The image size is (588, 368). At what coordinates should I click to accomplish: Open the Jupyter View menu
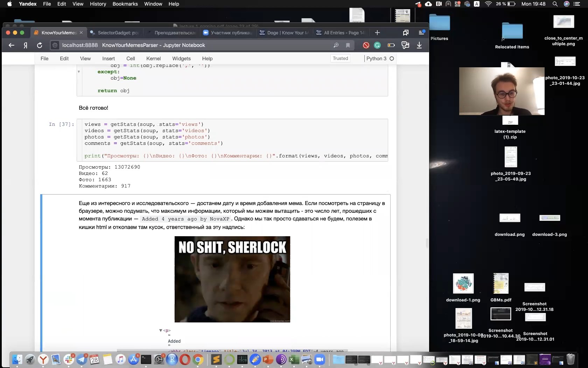pyautogui.click(x=85, y=59)
